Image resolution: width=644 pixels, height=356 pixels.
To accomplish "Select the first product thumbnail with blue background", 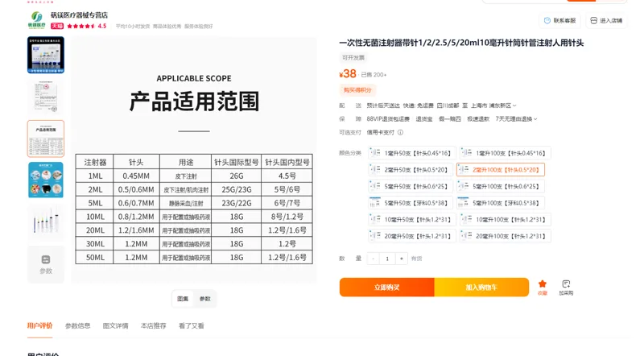I will (x=46, y=55).
